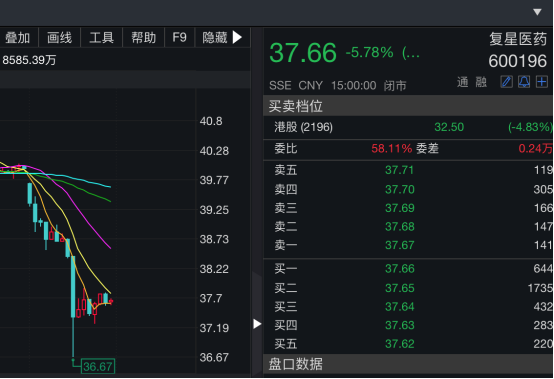554x379 pixels.
Task: Select the 买五 row at 37.62
Action: coord(408,344)
